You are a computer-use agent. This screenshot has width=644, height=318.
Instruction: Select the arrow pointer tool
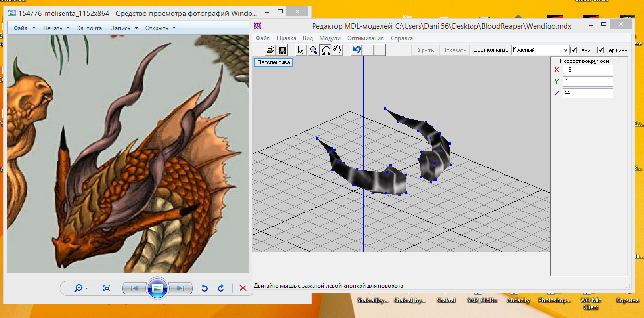point(301,50)
